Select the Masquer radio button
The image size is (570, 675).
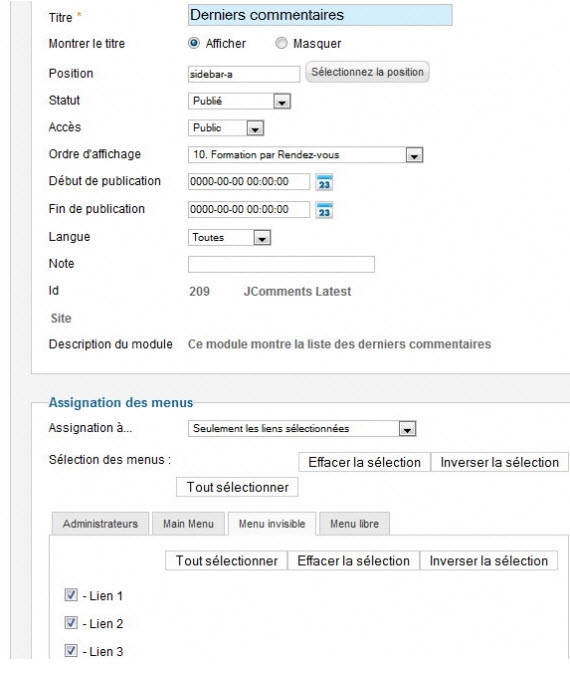point(281,43)
